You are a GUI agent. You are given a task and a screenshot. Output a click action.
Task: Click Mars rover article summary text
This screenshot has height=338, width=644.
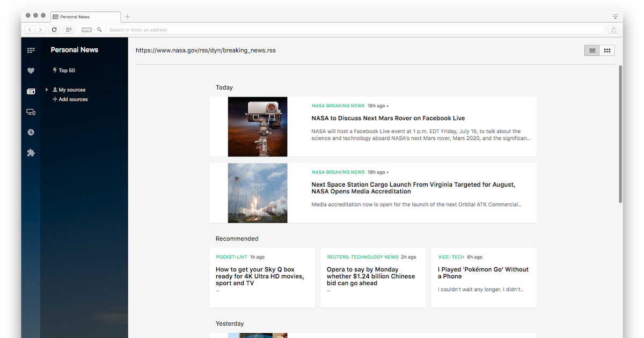(x=421, y=135)
